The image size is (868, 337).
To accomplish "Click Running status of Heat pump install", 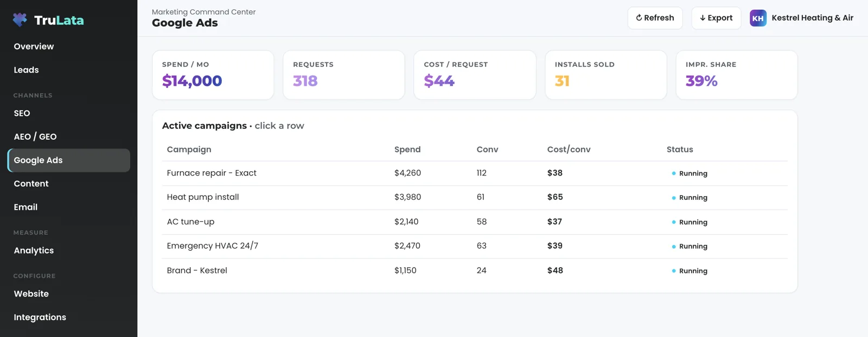I will coord(690,198).
